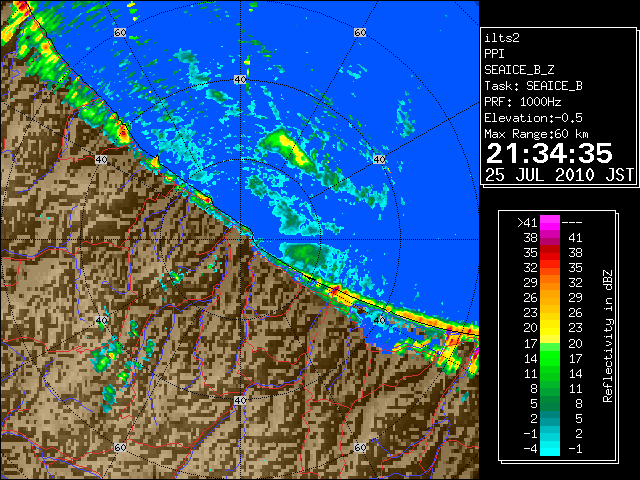The width and height of the screenshot is (640, 480).
Task: Click the radar center where the crosshair lines meet
Action: (240, 240)
